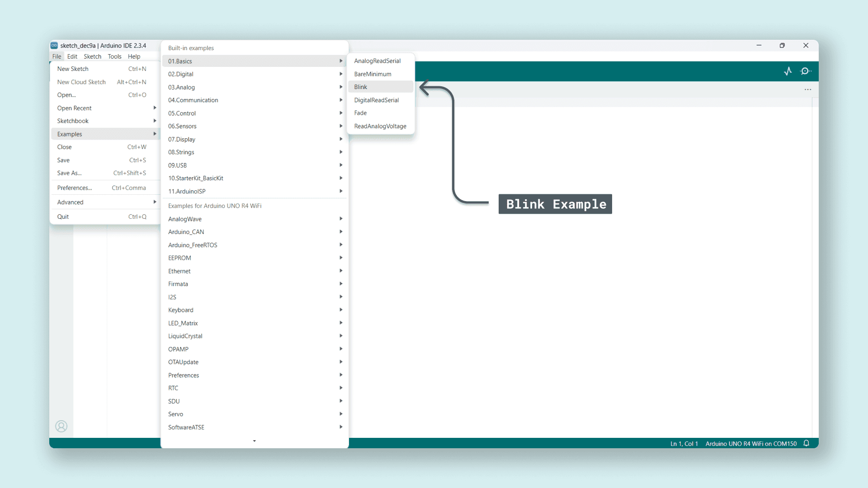Open the Serial Plotter icon
This screenshot has height=488, width=868.
(788, 71)
